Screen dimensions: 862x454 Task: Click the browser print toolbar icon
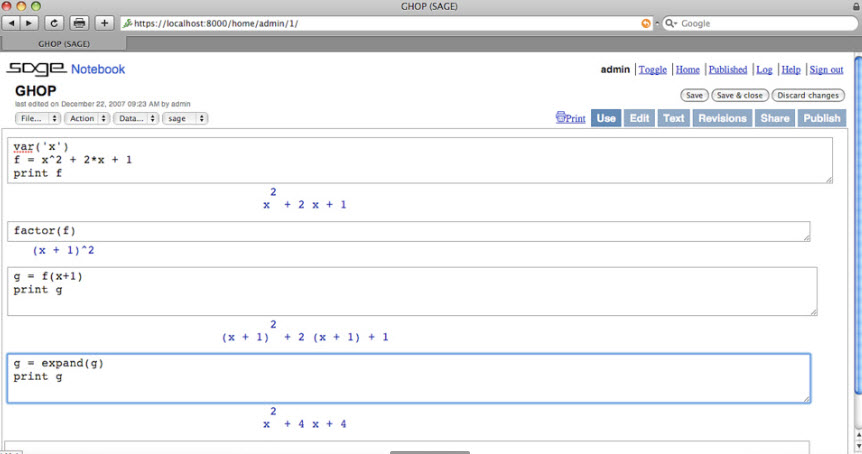pyautogui.click(x=79, y=23)
